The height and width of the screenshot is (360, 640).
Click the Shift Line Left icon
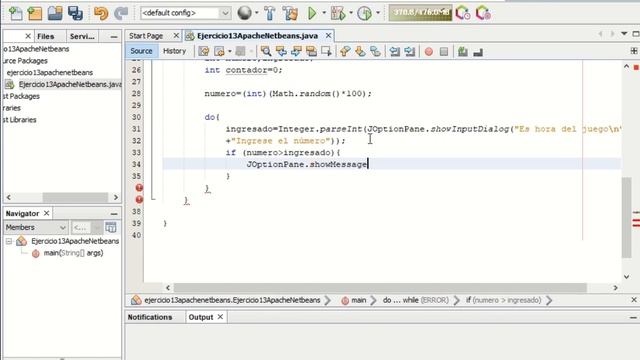(394, 51)
